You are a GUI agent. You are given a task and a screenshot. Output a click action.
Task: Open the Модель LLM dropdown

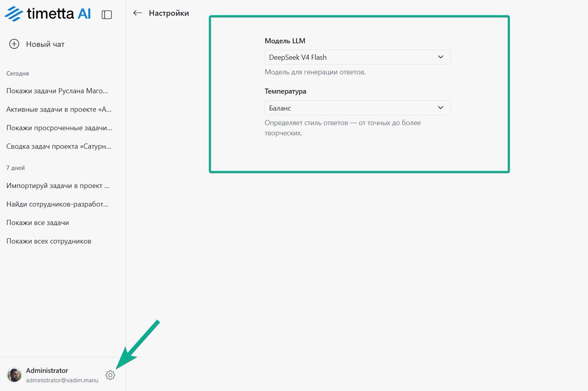pyautogui.click(x=358, y=57)
